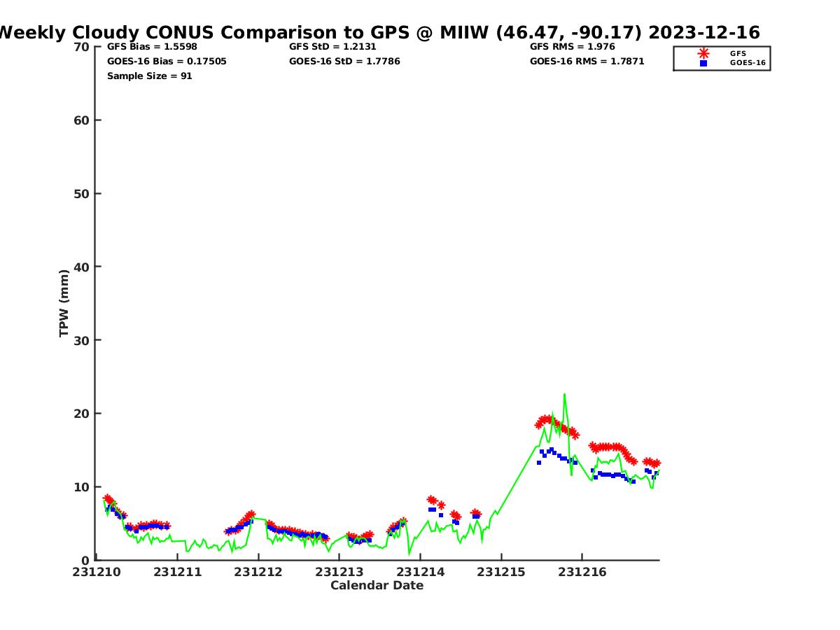840x630 pixels.
Task: Select the GFS label in the legend
Action: click(x=738, y=53)
